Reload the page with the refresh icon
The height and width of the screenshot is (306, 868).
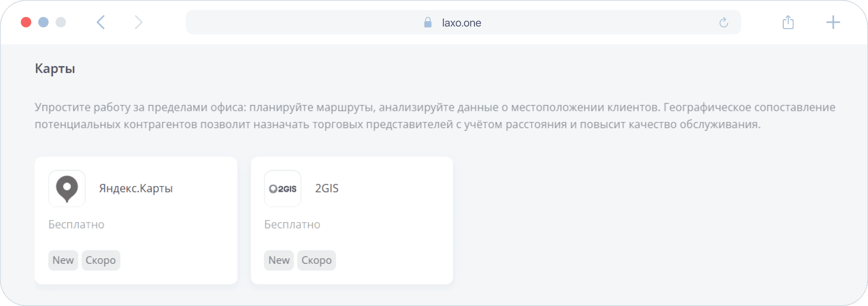pyautogui.click(x=723, y=23)
